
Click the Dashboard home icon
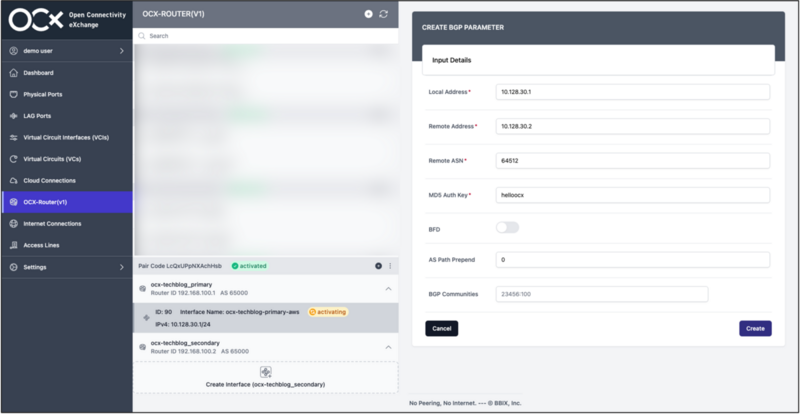[14, 73]
